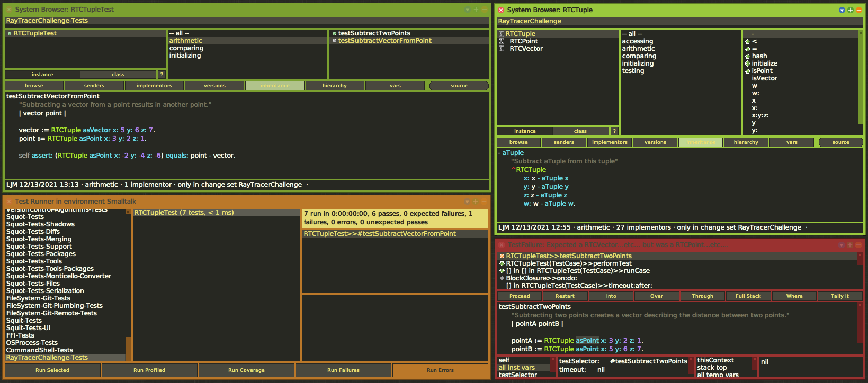Click Run Profiled in the Test Runner

149,370
